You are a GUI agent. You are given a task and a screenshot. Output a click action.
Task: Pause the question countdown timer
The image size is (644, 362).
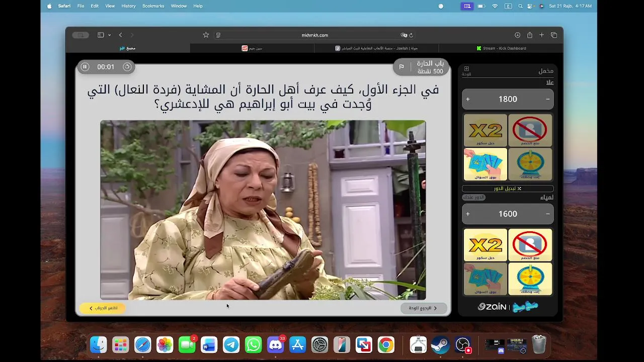click(x=85, y=67)
